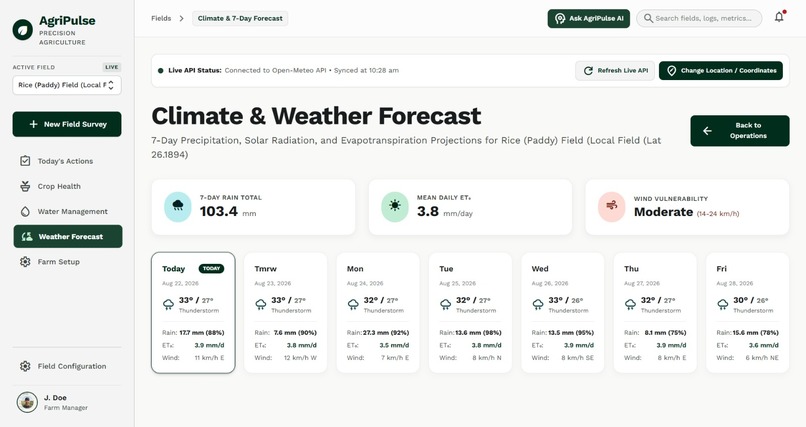Click the Wed card thunderstorm icon
The width and height of the screenshot is (806, 427).
click(538, 304)
